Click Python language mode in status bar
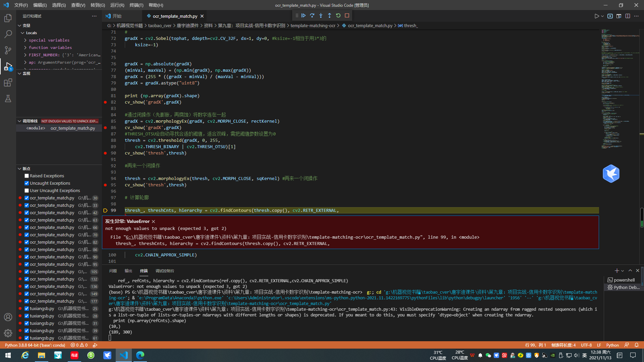Image resolution: width=644 pixels, height=362 pixels. click(612, 345)
